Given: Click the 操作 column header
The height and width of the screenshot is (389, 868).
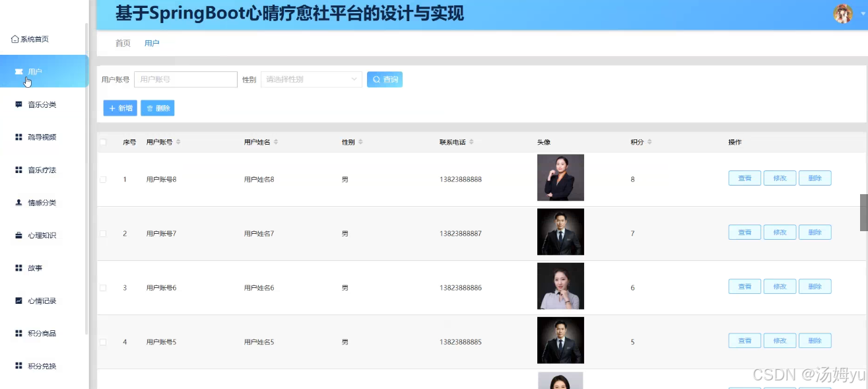Looking at the screenshot, I should click(735, 142).
